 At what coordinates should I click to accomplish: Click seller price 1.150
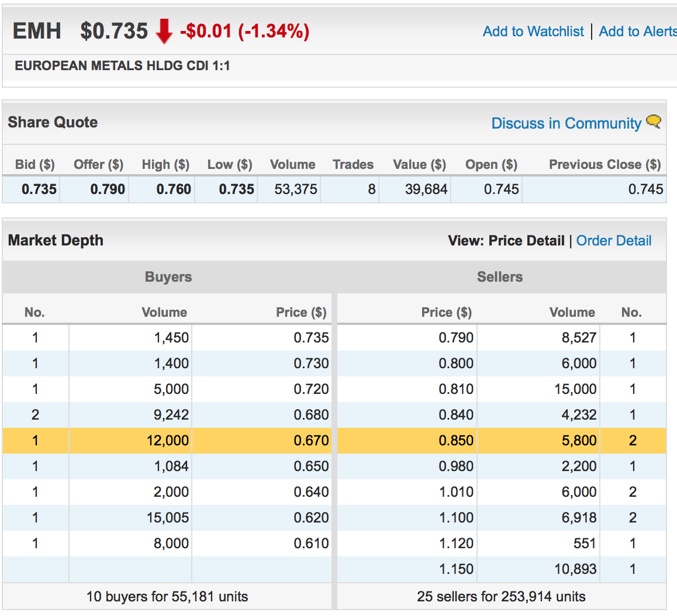coord(457,569)
